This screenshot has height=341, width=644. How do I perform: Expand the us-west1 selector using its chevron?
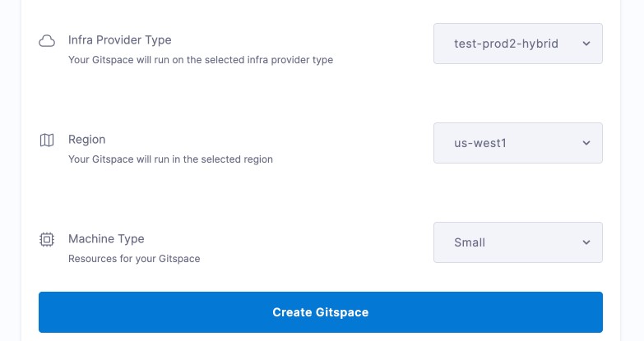point(586,143)
